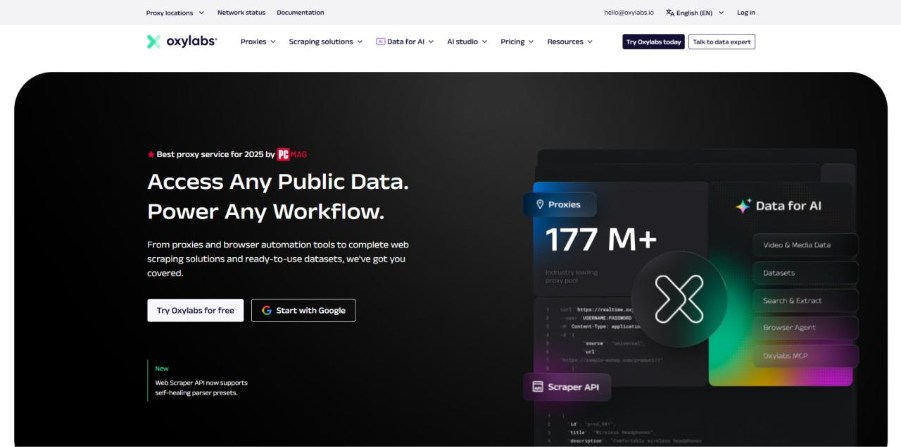The width and height of the screenshot is (901, 447).
Task: Click the green New label
Action: pos(162,368)
